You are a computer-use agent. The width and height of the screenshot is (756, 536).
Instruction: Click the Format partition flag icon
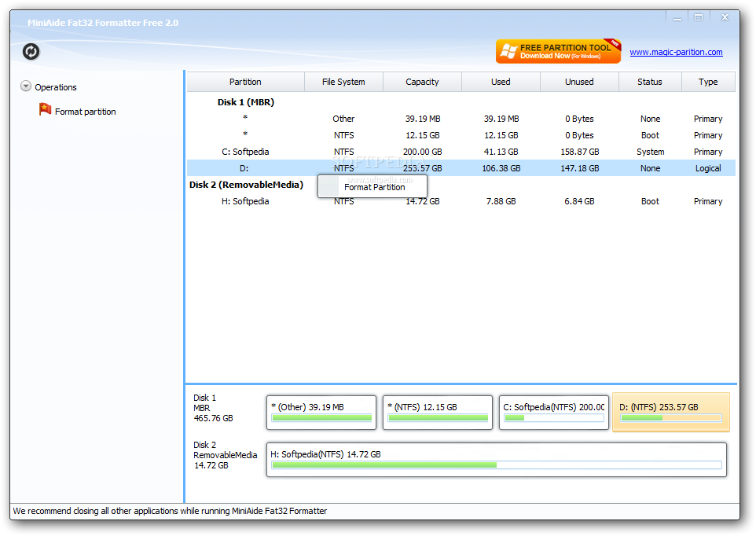tap(45, 109)
